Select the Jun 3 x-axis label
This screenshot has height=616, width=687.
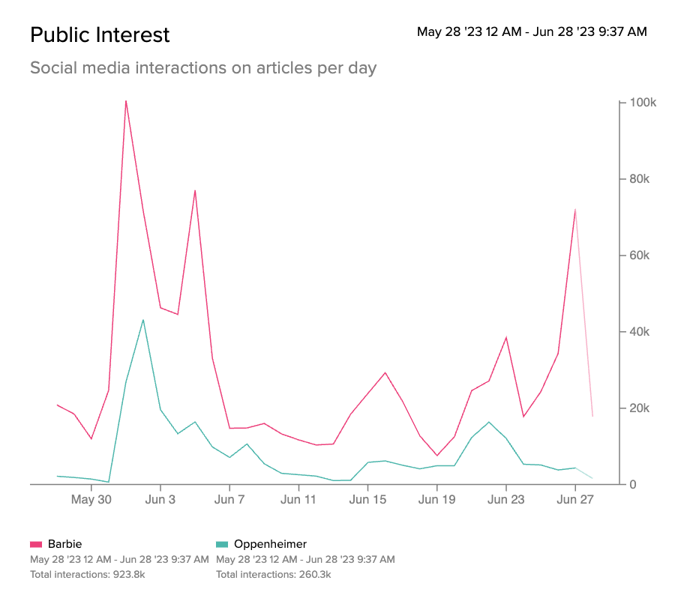click(160, 500)
